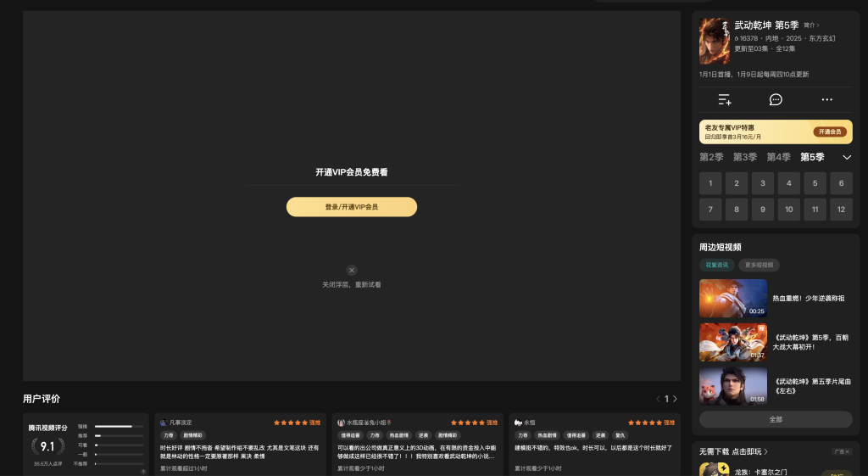Switch to the 第3季 tab
This screenshot has height=476, width=868.
point(745,157)
